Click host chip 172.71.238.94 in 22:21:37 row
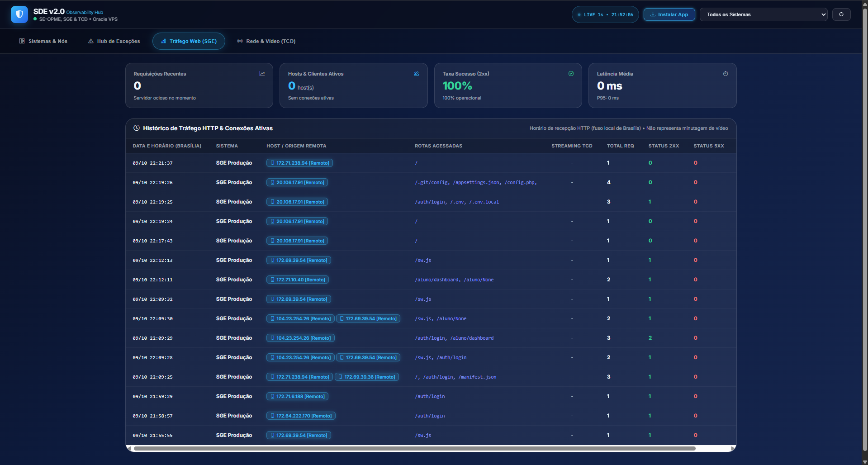 299,163
